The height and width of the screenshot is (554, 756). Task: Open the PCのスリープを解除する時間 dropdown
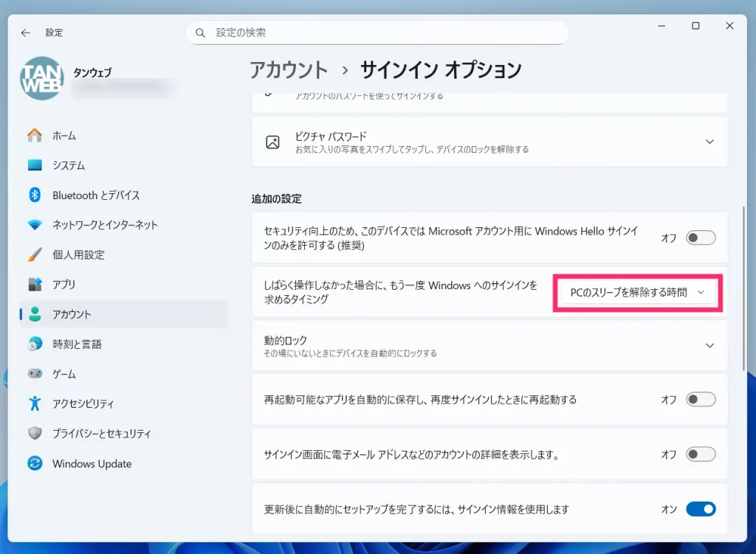click(x=637, y=292)
